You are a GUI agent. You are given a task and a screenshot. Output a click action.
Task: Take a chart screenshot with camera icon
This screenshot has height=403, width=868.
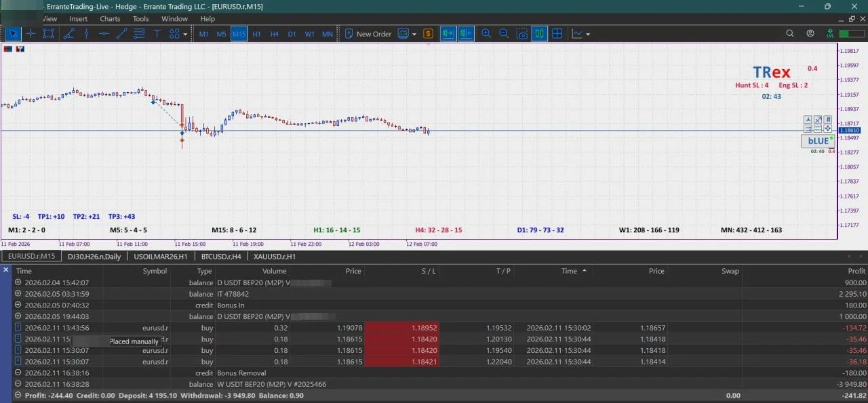click(x=522, y=34)
